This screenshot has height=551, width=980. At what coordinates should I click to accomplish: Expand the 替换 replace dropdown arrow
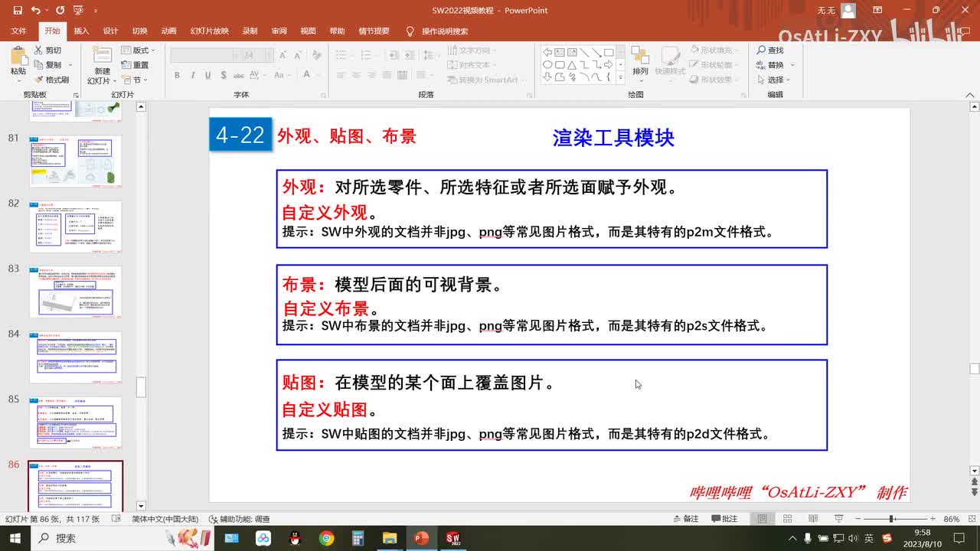click(x=792, y=65)
